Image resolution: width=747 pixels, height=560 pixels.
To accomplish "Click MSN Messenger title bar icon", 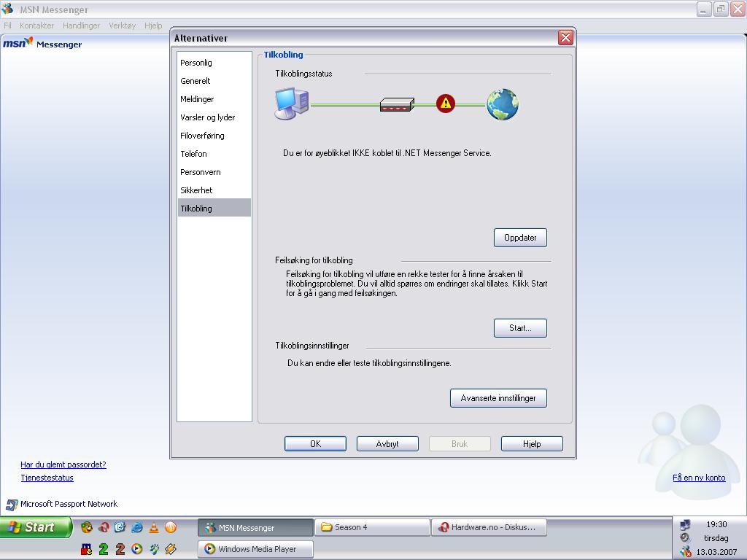I will tap(7, 9).
